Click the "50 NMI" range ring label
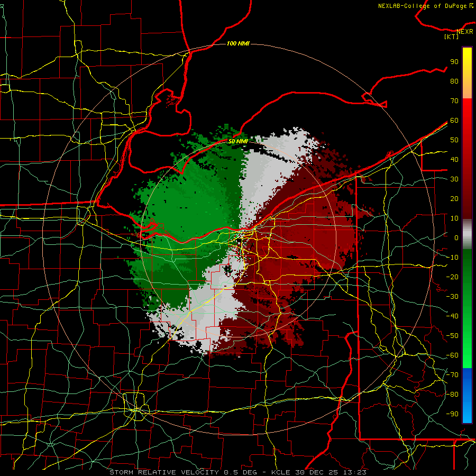 [238, 141]
